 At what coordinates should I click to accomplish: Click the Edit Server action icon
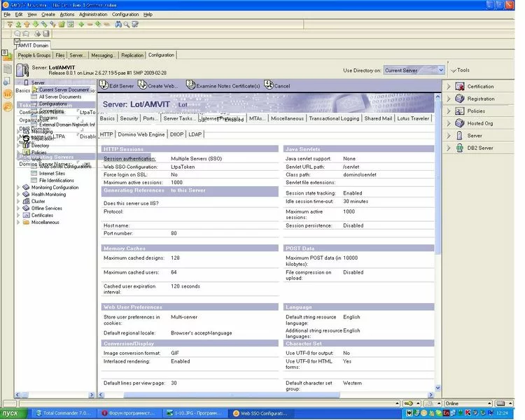(x=104, y=85)
